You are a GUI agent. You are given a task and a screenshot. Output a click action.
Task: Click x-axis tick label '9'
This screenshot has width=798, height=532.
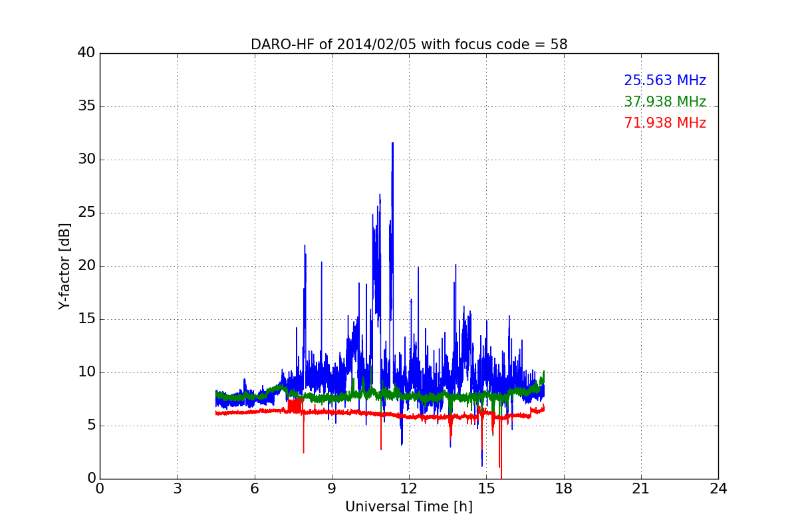coord(332,488)
